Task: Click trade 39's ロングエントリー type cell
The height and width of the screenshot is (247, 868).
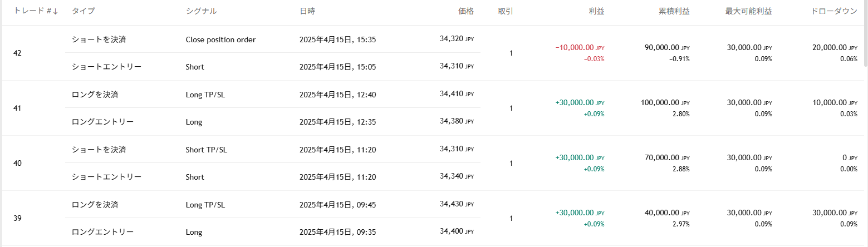Action: point(102,232)
